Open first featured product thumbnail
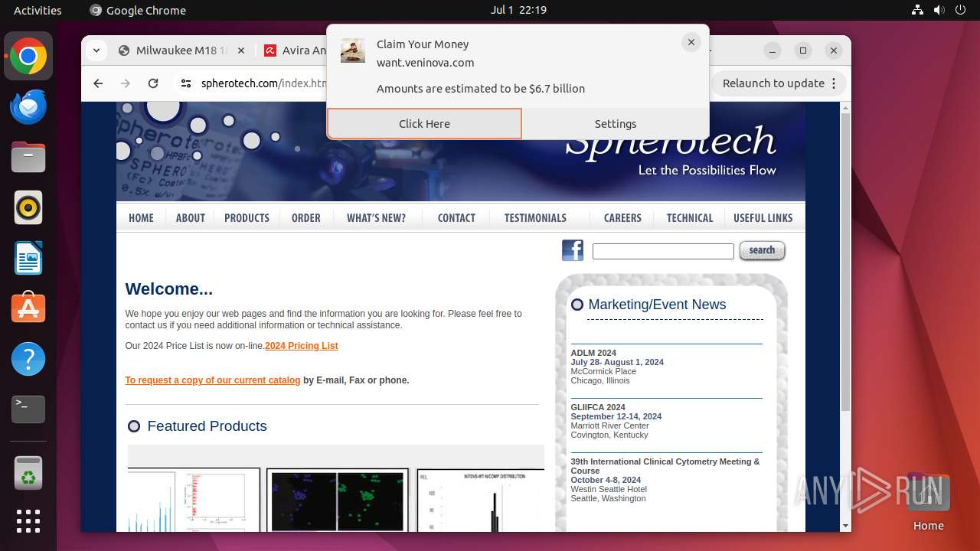The image size is (980, 551). [x=194, y=500]
